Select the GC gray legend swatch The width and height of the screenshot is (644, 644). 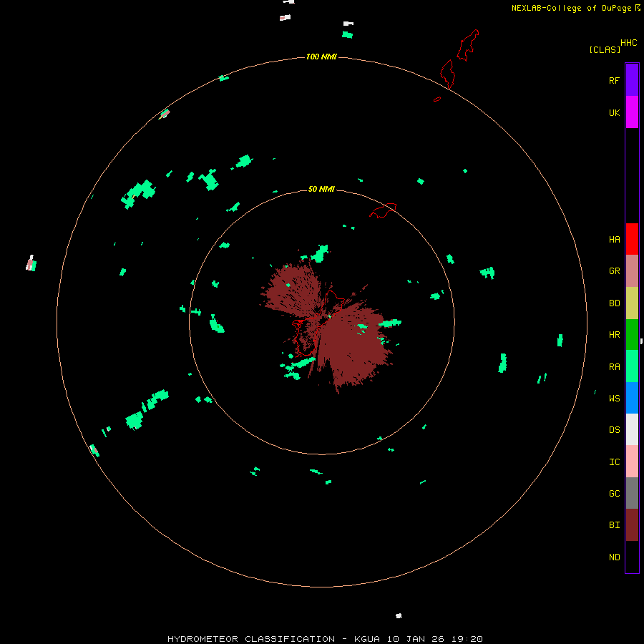click(632, 493)
